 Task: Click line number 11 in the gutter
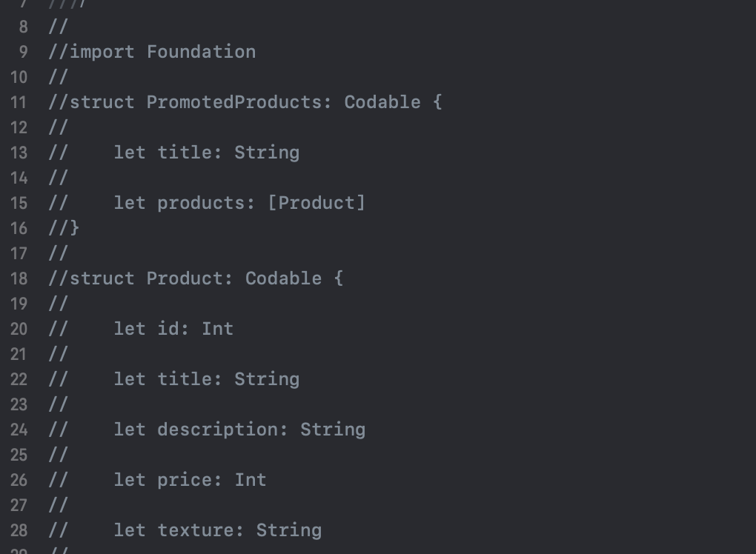[x=19, y=102]
